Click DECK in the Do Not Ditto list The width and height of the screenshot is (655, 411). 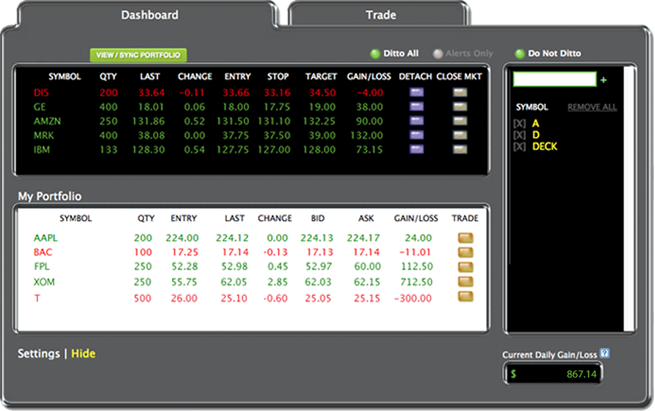click(x=545, y=147)
